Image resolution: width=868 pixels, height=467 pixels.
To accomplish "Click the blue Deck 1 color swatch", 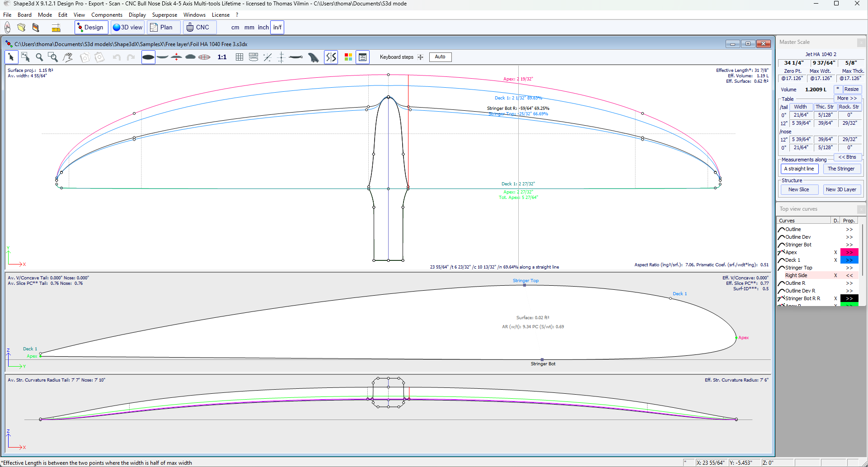I will tap(849, 260).
